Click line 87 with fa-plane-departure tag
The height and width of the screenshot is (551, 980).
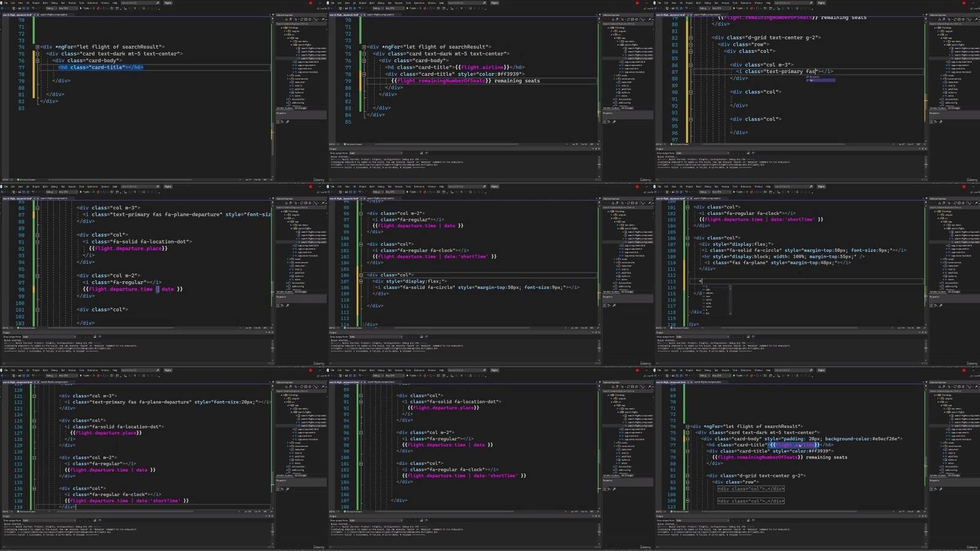coord(177,215)
